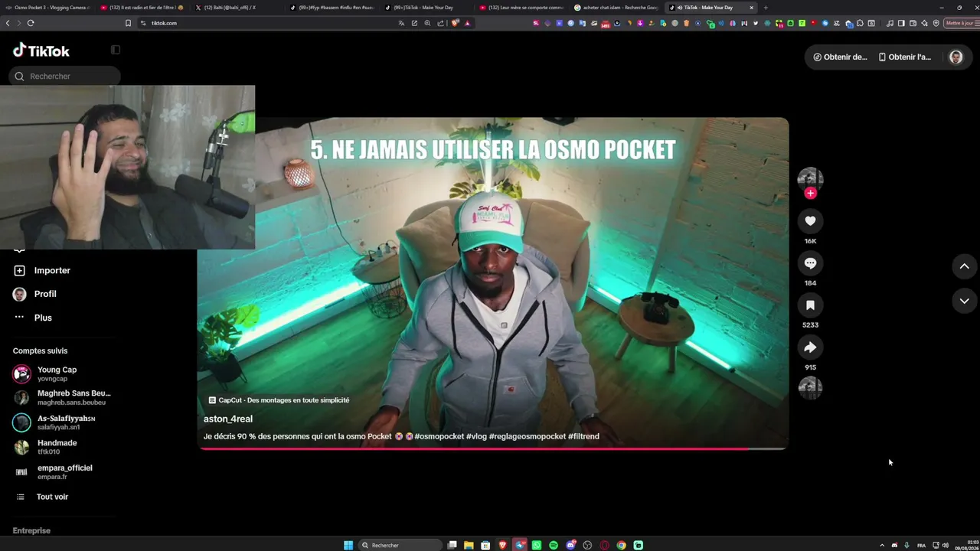Click the Mettre à jour button
Image resolution: width=980 pixels, height=551 pixels.
(962, 23)
